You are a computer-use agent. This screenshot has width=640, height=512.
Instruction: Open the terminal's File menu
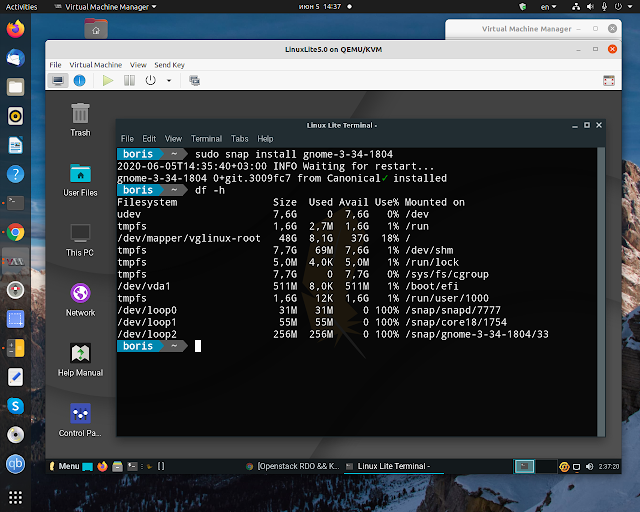click(x=127, y=139)
